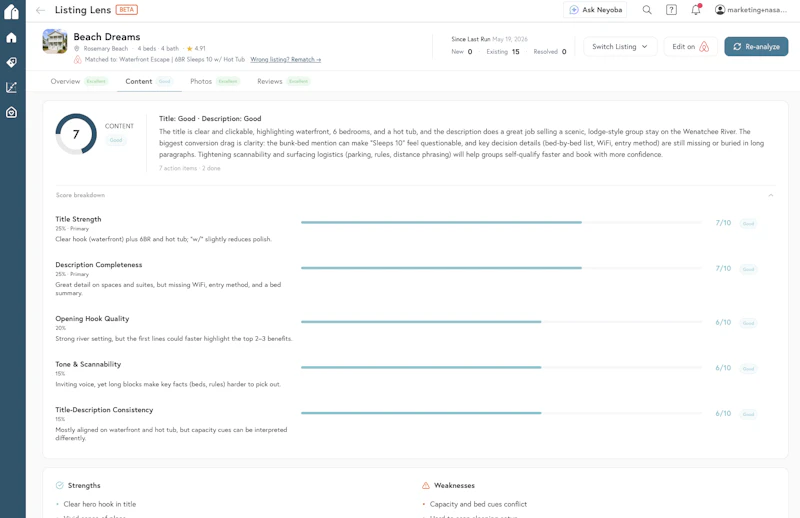This screenshot has width=800, height=518.
Task: Switch to the Overview tab
Action: point(79,81)
